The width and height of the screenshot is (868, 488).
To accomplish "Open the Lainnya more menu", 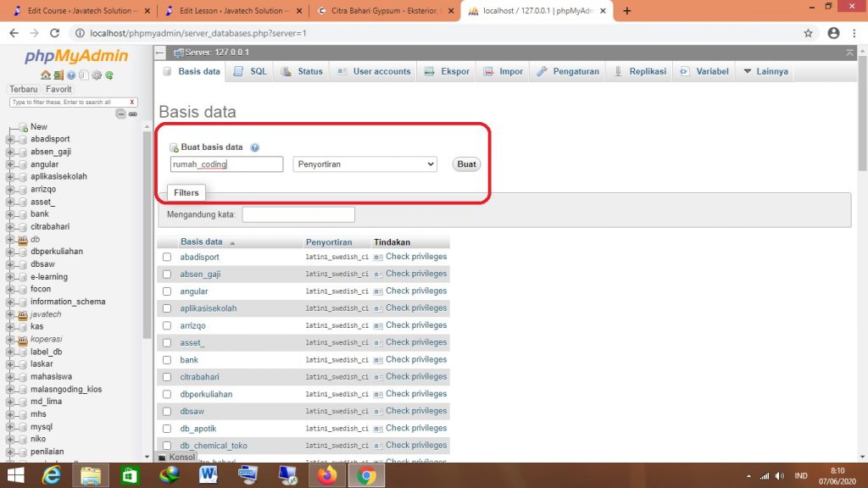I will 765,71.
